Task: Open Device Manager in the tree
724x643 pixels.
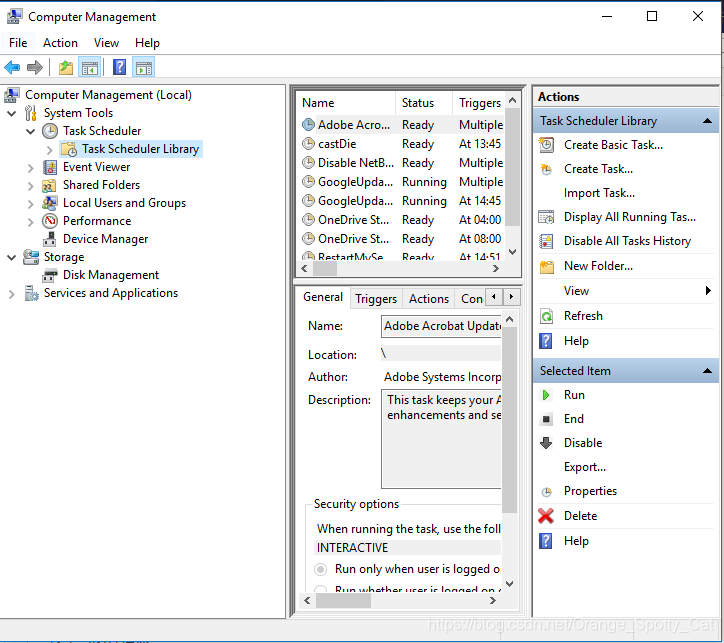Action: tap(105, 239)
